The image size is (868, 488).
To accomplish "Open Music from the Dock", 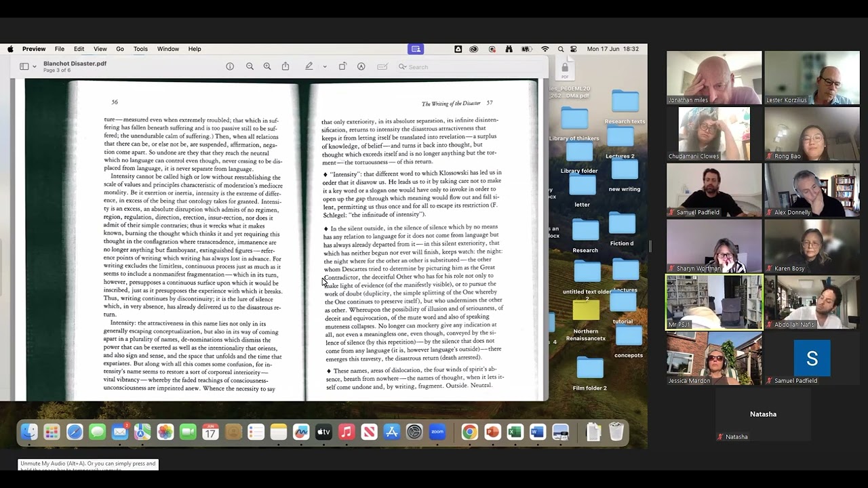I will [347, 432].
